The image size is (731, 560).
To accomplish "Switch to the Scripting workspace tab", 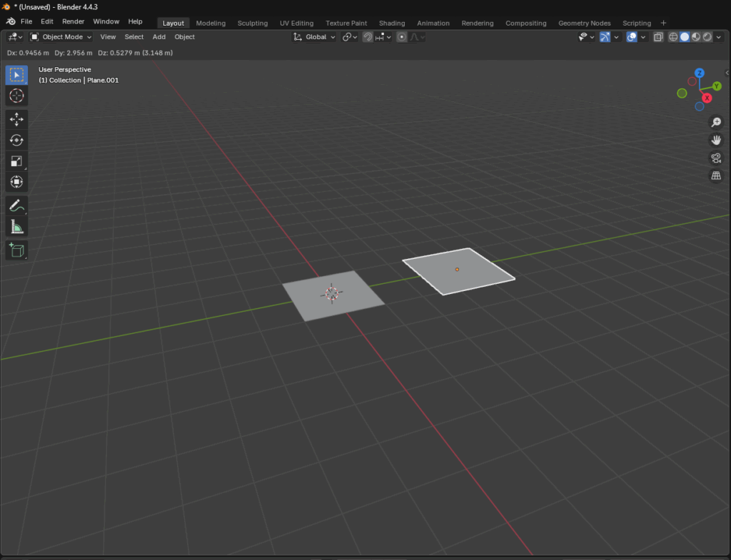I will [x=636, y=23].
